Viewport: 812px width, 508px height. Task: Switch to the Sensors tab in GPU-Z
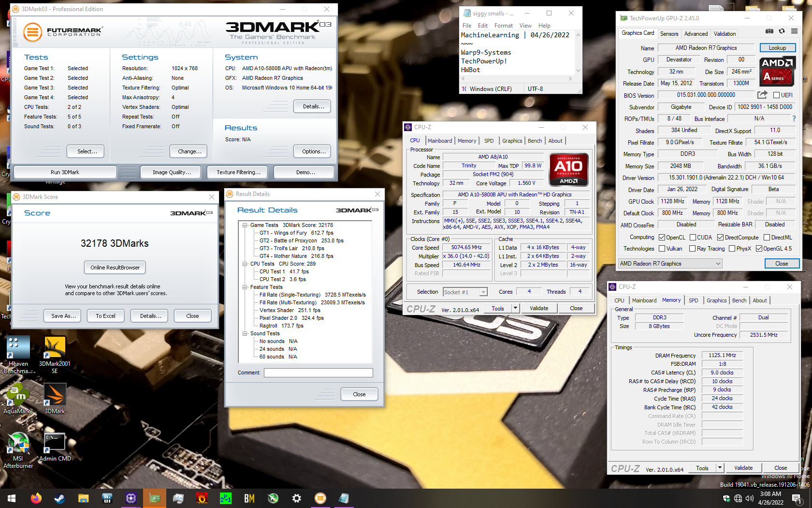(x=669, y=34)
